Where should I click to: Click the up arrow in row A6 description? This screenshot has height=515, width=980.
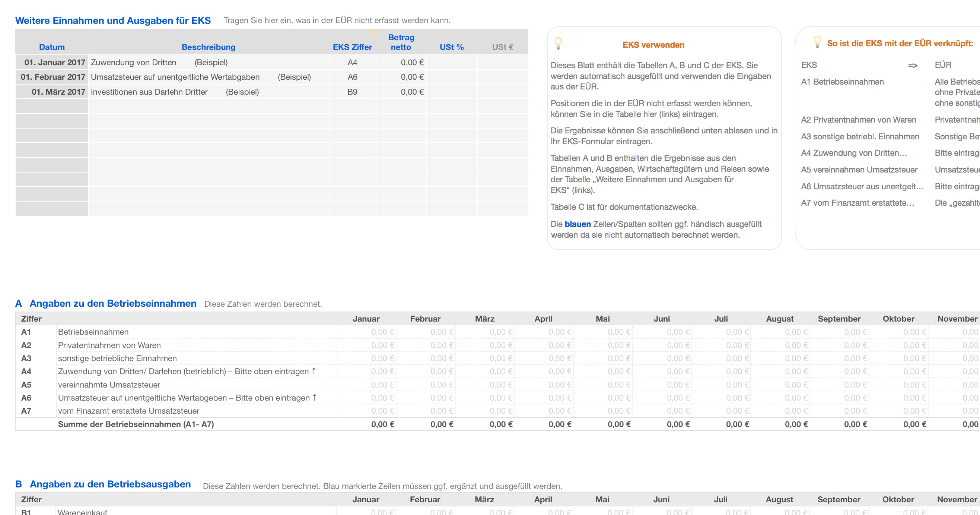tap(315, 397)
